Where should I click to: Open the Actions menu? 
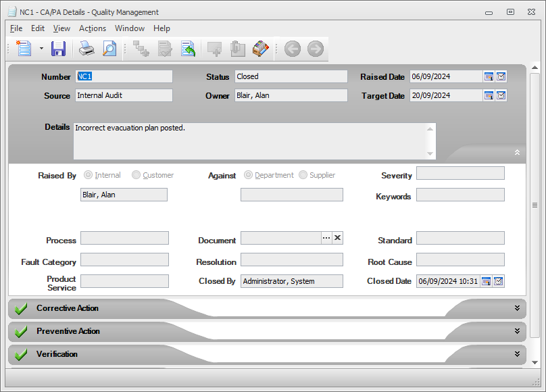93,28
